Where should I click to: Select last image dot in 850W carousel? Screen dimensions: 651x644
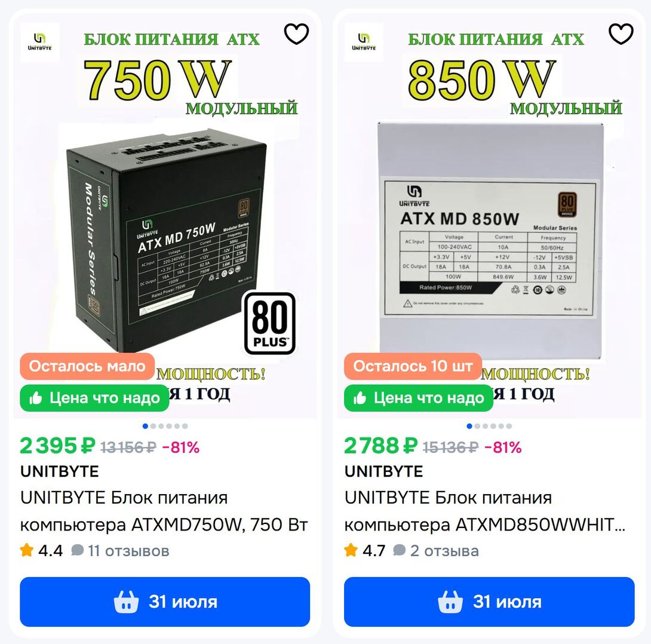click(x=509, y=426)
